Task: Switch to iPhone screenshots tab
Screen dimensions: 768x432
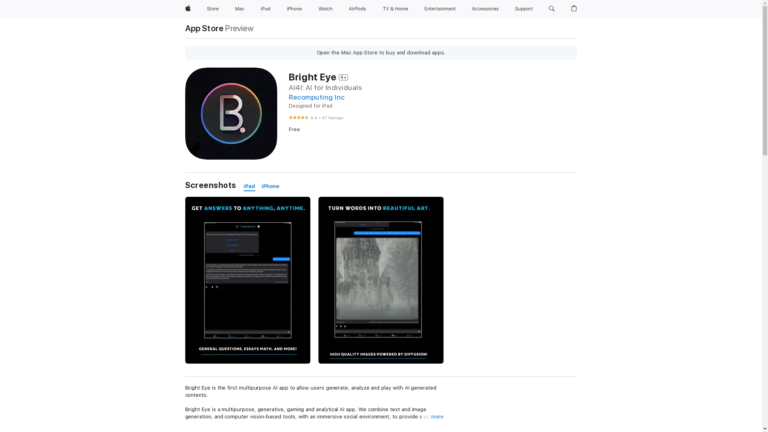Action: (270, 186)
